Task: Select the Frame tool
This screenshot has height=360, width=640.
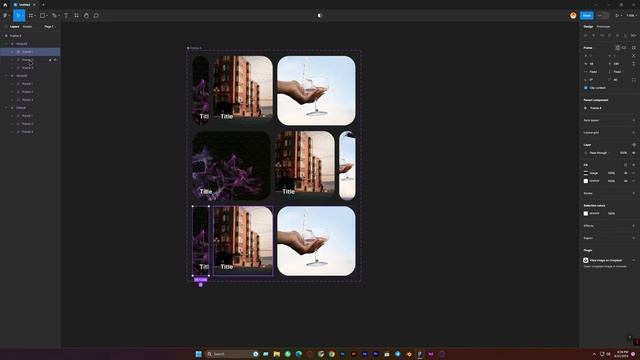Action: tap(31, 16)
